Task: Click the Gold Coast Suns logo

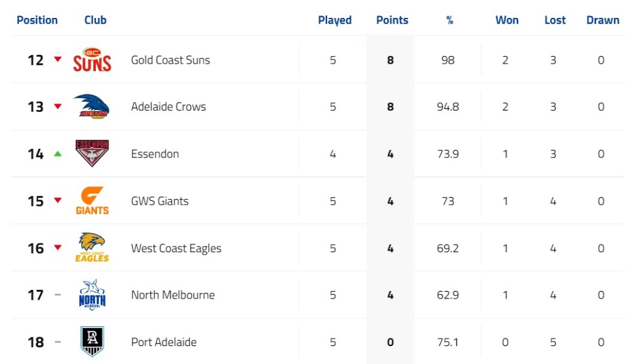Action: click(92, 60)
